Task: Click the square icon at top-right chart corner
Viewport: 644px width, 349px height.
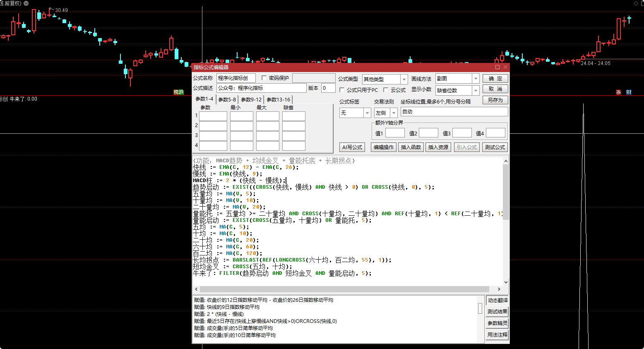Action: pos(642,3)
